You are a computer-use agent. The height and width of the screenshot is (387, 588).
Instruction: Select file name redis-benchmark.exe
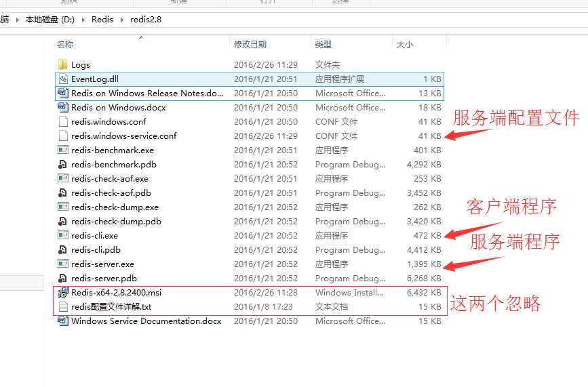point(113,150)
